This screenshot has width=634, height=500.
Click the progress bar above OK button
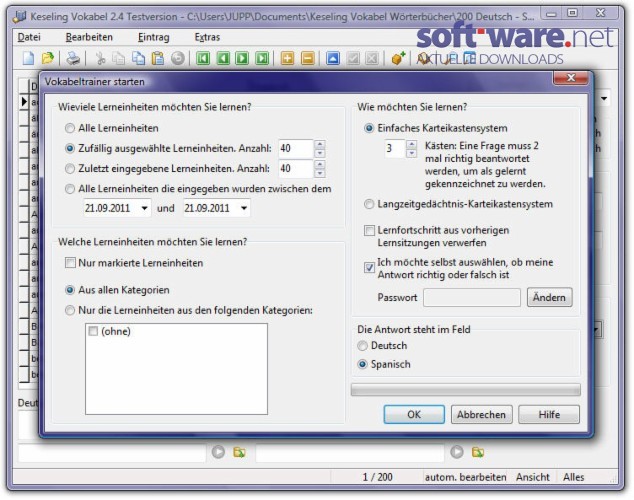pos(465,390)
